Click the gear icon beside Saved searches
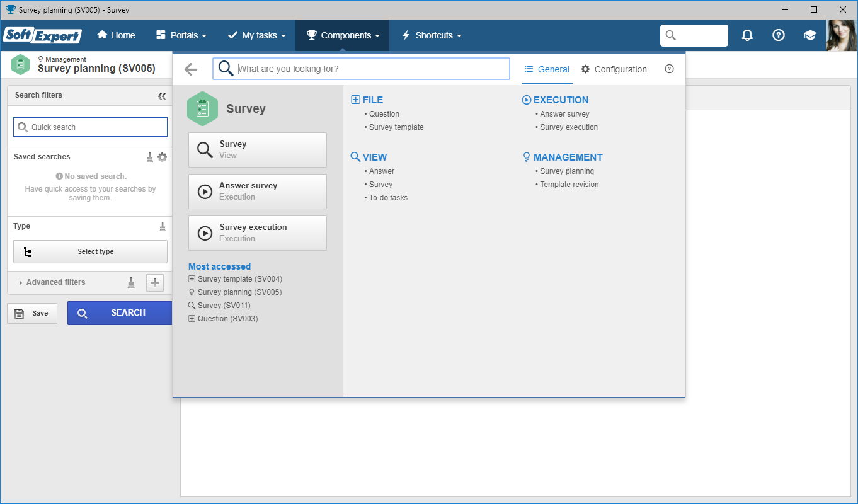Image resolution: width=858 pixels, height=504 pixels. [x=163, y=157]
